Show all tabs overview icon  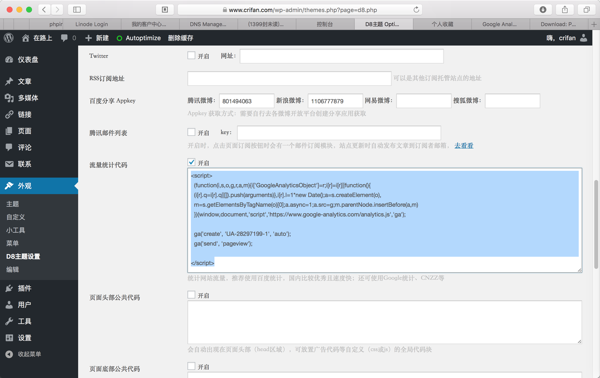point(586,10)
